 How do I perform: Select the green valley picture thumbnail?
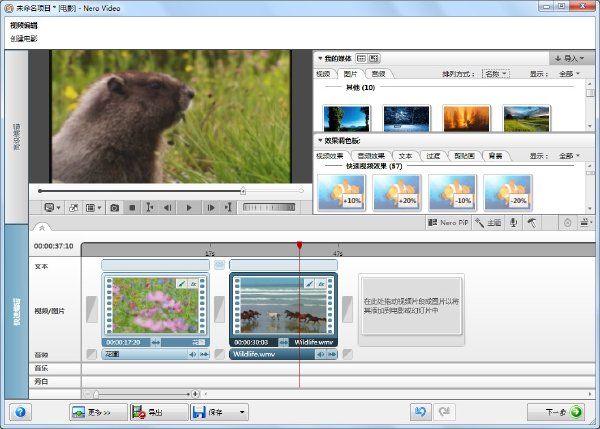pos(527,119)
